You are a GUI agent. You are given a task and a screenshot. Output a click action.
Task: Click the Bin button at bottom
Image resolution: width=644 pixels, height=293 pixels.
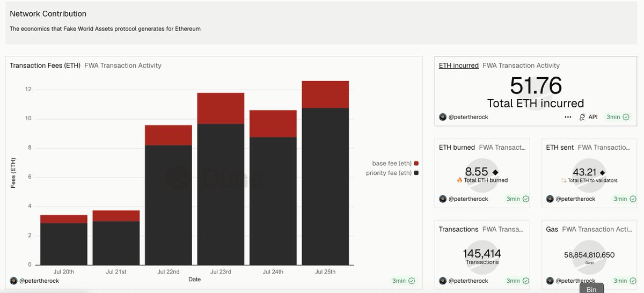[591, 289]
